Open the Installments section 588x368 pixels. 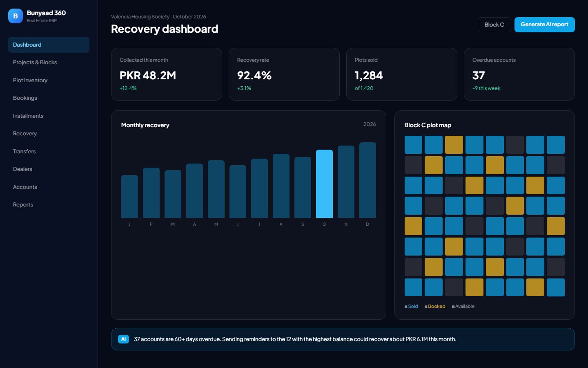[x=49, y=116]
